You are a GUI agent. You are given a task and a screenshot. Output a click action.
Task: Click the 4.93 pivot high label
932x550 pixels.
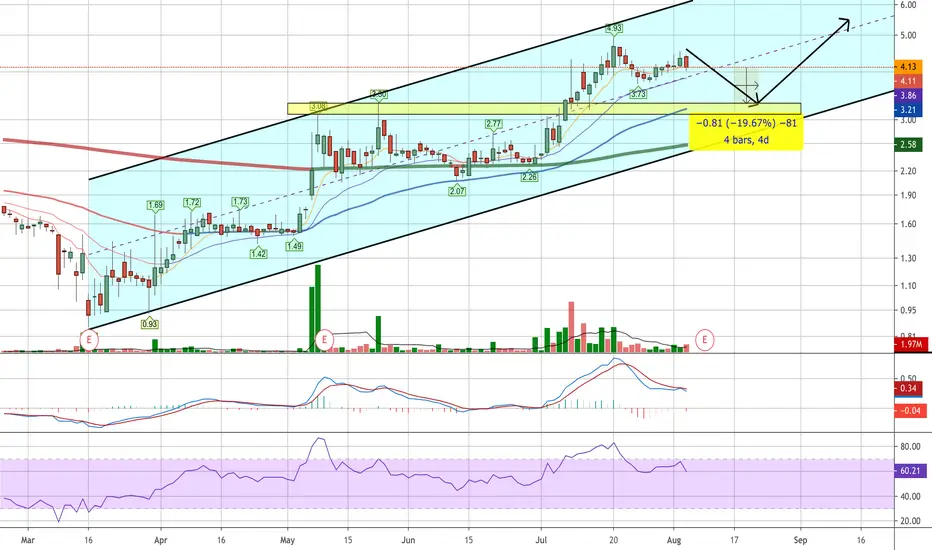coord(613,28)
